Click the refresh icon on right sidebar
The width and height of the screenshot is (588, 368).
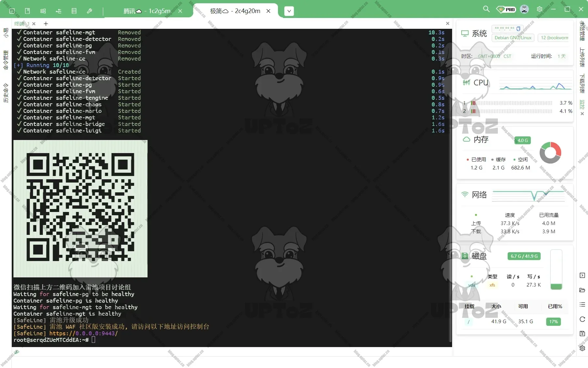click(582, 319)
